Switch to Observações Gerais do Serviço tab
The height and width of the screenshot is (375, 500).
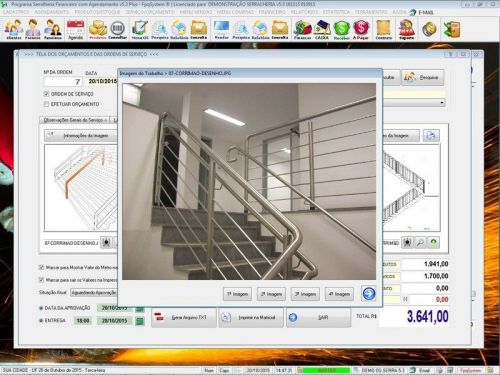point(74,120)
